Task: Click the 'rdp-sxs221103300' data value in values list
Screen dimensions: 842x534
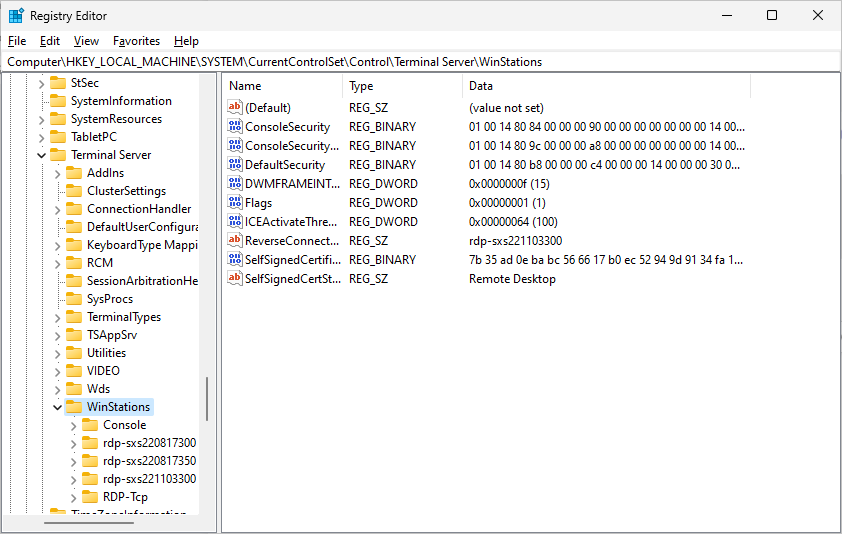Action: point(516,241)
